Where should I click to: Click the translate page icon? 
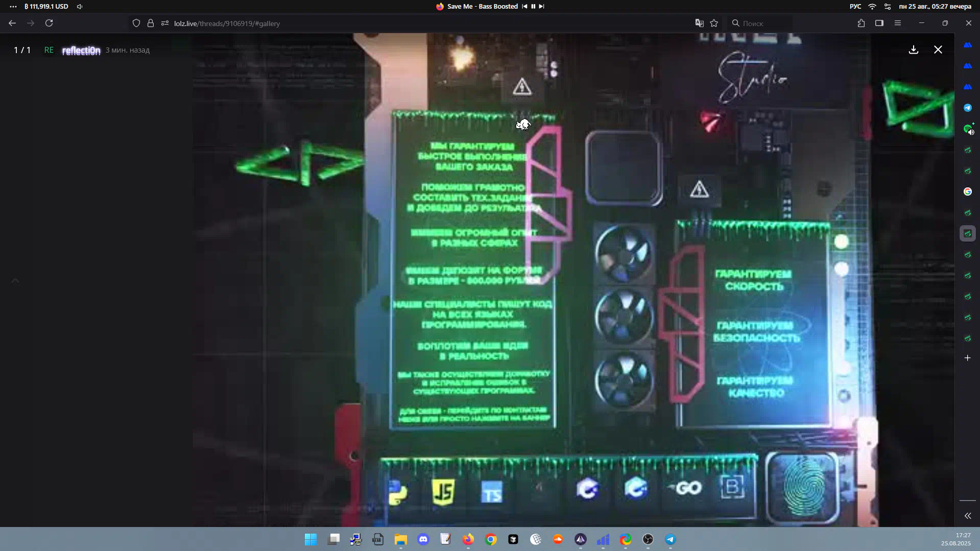[x=699, y=23]
